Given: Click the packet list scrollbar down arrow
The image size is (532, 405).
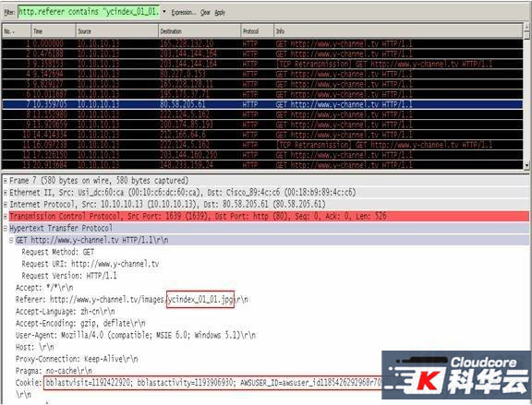Looking at the screenshot, I should 526,165.
